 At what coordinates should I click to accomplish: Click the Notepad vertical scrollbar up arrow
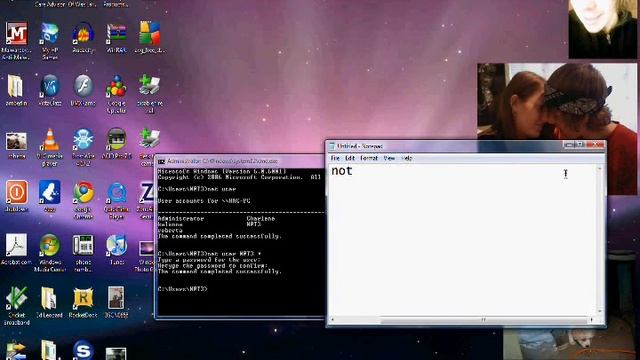coord(600,168)
